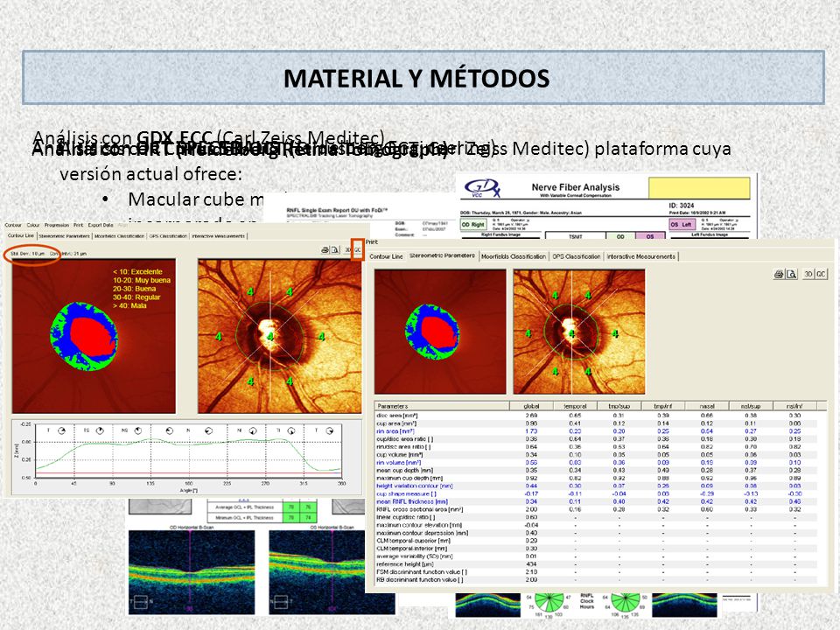Screen dimensions: 840x630
Task: Open the Export Data menu
Action: coord(101,225)
